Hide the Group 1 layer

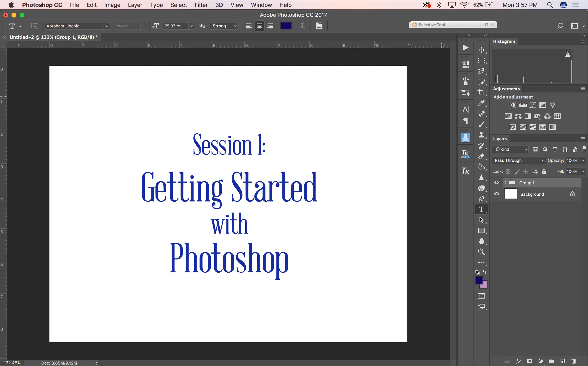tap(496, 183)
